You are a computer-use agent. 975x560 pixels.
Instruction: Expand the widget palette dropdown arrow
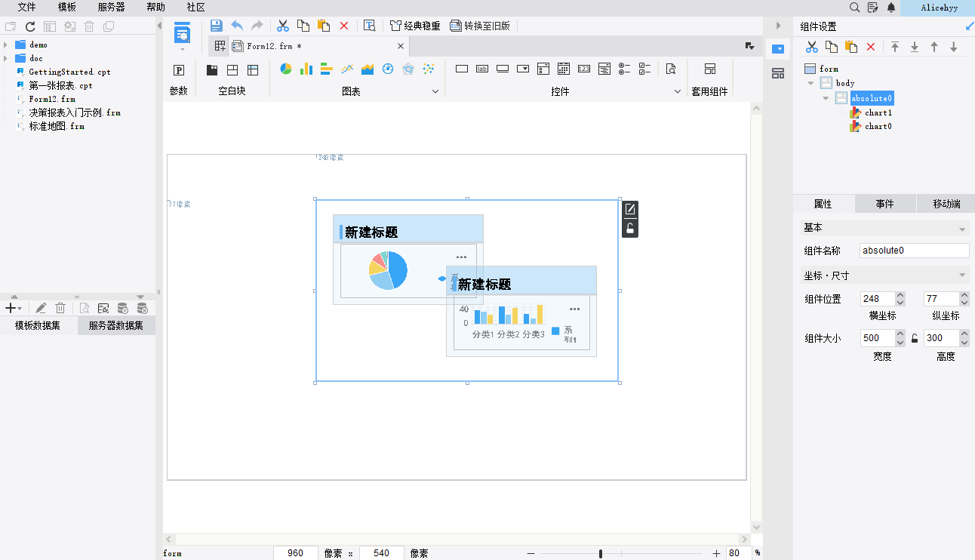(677, 91)
